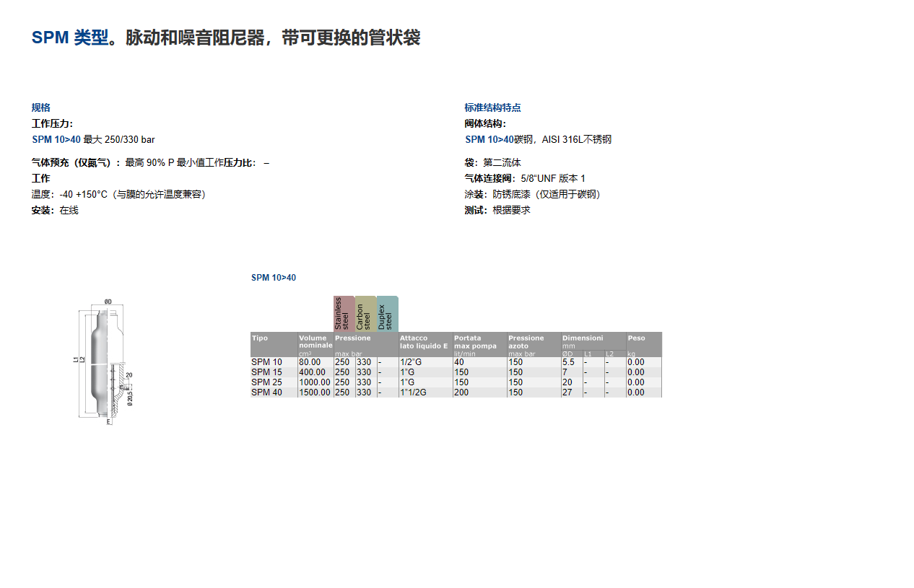The height and width of the screenshot is (588, 914).
Task: Select the SPM 25 table row label
Action: pos(267,382)
